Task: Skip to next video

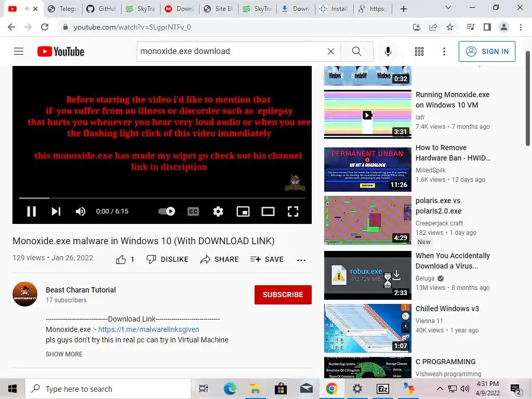Action: 56,211
